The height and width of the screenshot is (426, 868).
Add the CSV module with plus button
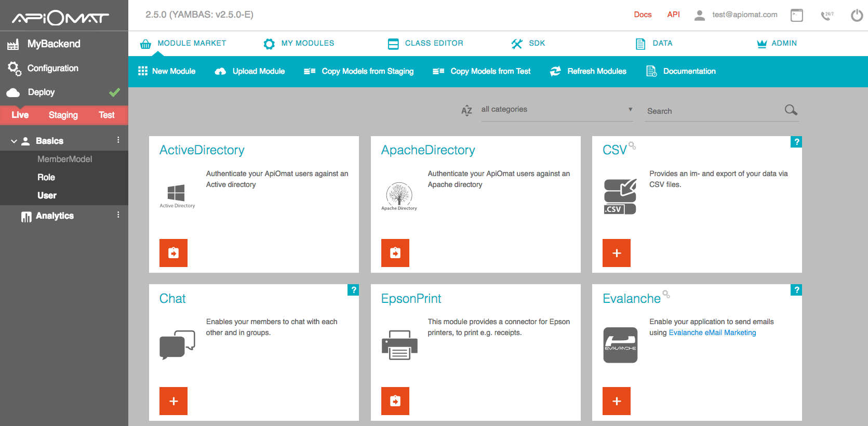tap(617, 253)
